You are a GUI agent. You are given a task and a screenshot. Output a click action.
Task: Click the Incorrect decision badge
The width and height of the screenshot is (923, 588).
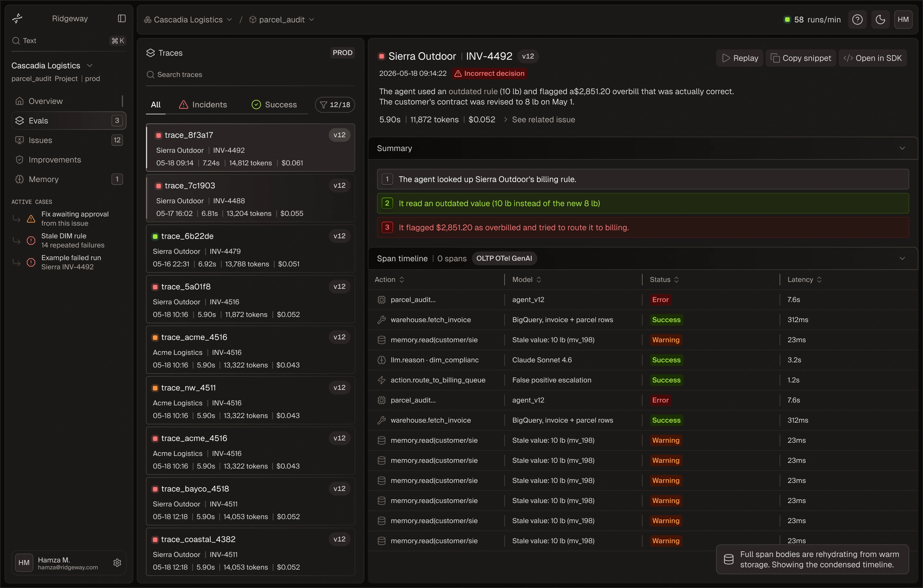pyautogui.click(x=489, y=73)
